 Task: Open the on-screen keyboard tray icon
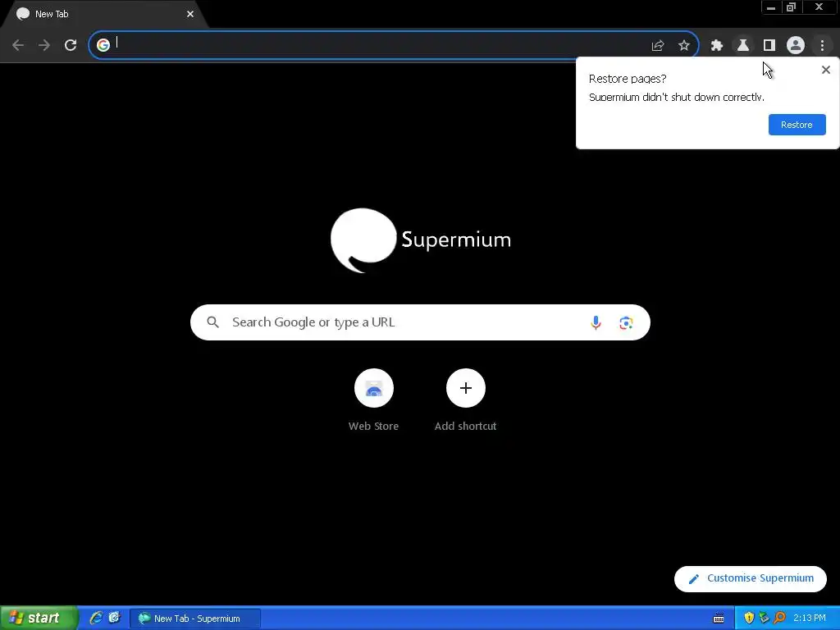pos(719,619)
